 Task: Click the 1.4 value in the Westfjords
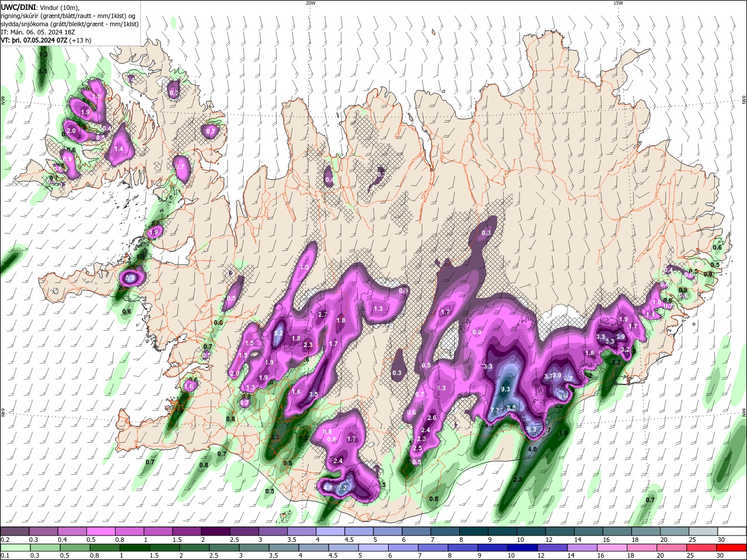[118, 149]
